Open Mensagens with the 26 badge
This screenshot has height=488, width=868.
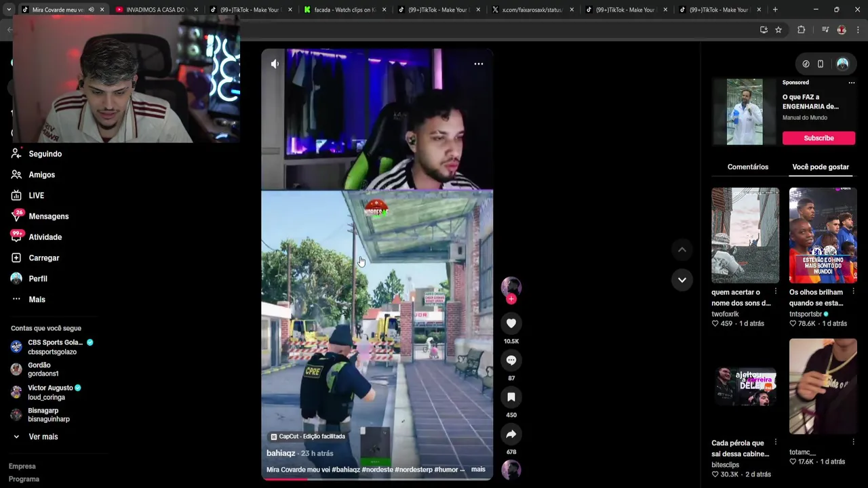48,216
